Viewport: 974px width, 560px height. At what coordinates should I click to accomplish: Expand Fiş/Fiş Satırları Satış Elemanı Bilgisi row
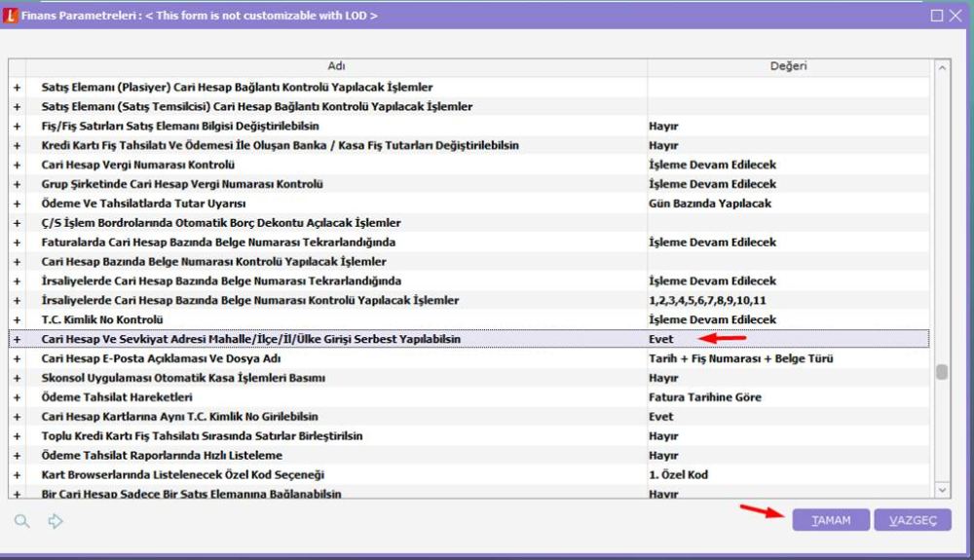click(17, 126)
